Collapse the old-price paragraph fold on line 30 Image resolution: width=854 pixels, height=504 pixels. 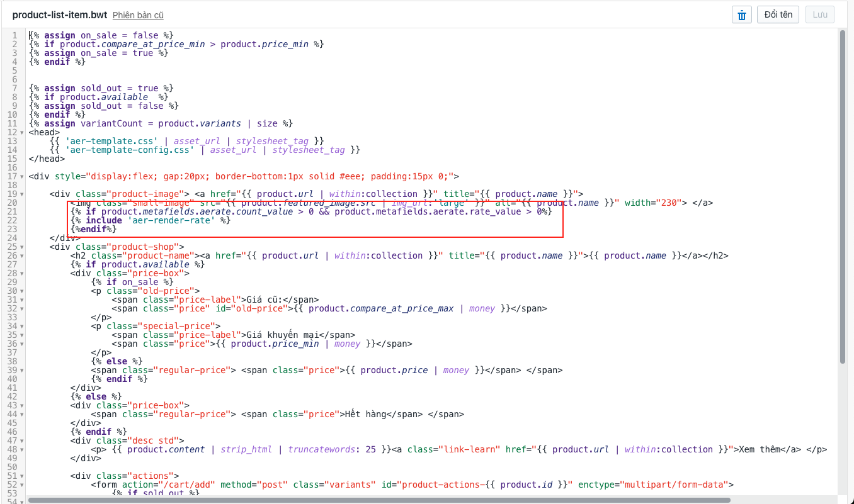coord(23,291)
